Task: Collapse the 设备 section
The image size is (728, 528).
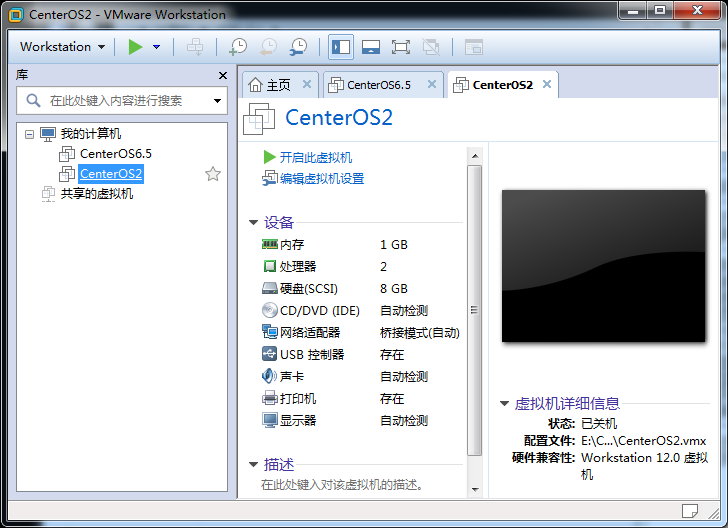Action: (x=254, y=222)
